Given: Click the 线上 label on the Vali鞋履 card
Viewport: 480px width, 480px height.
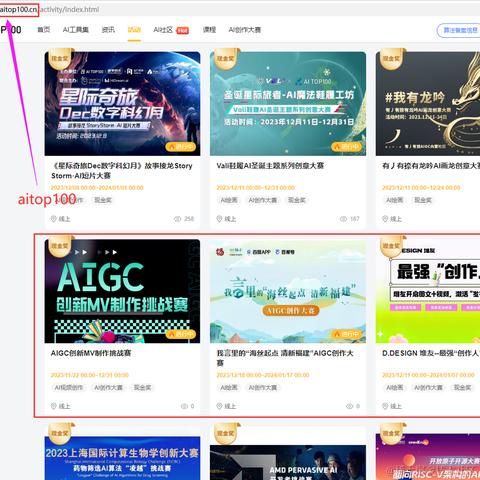Looking at the screenshot, I should [x=230, y=219].
